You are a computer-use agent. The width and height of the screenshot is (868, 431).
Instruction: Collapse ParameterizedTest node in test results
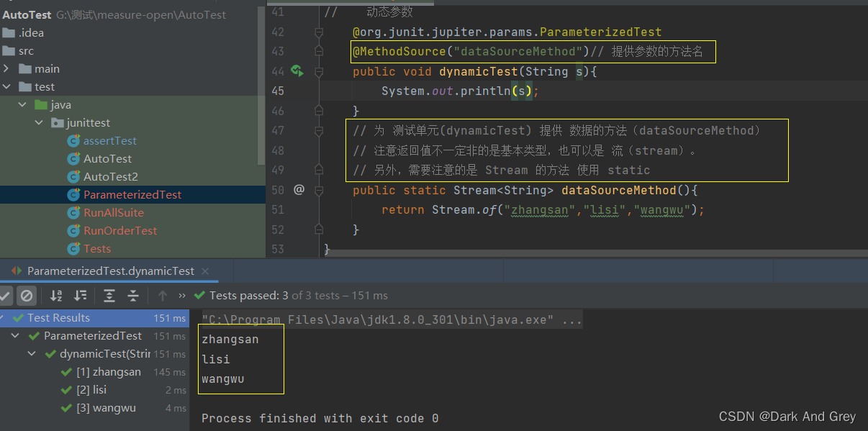(x=17, y=336)
